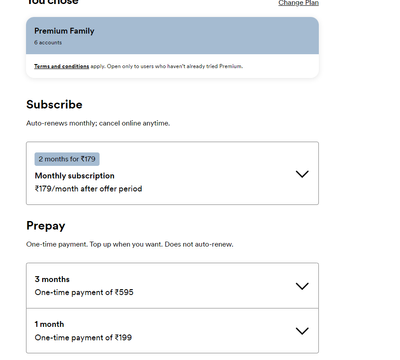The width and height of the screenshot is (400, 360).
Task: Click the 'Auto-renews monthly' description text
Action: (x=98, y=123)
